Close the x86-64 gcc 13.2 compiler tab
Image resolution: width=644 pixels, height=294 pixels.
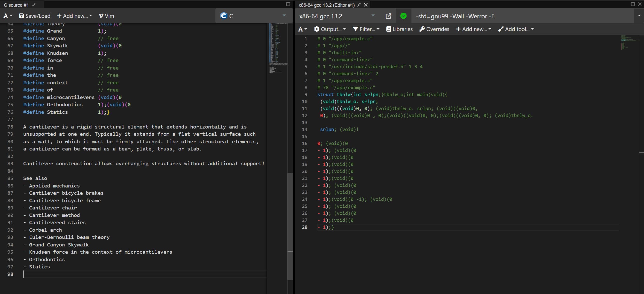366,5
